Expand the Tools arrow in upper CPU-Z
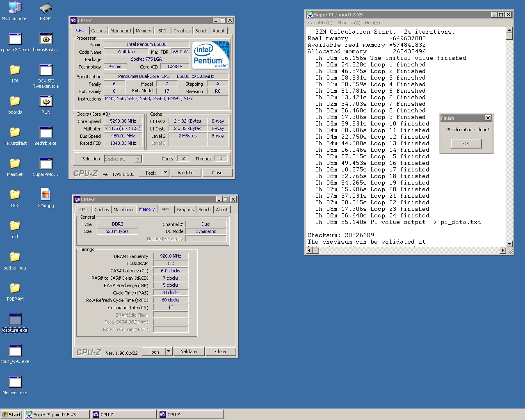The height and width of the screenshot is (420, 525). tap(166, 173)
